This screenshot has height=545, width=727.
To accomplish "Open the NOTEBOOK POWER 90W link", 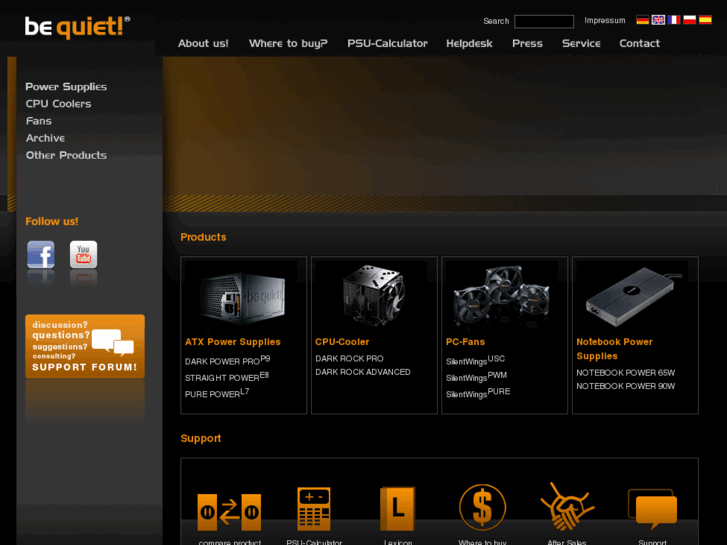I will pos(625,386).
